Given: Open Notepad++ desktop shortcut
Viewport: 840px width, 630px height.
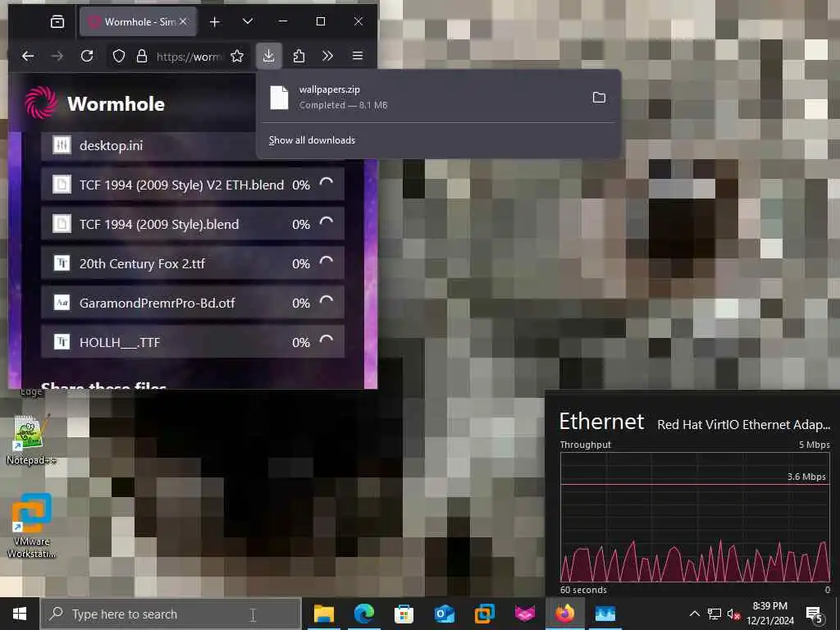Looking at the screenshot, I should pyautogui.click(x=31, y=440).
